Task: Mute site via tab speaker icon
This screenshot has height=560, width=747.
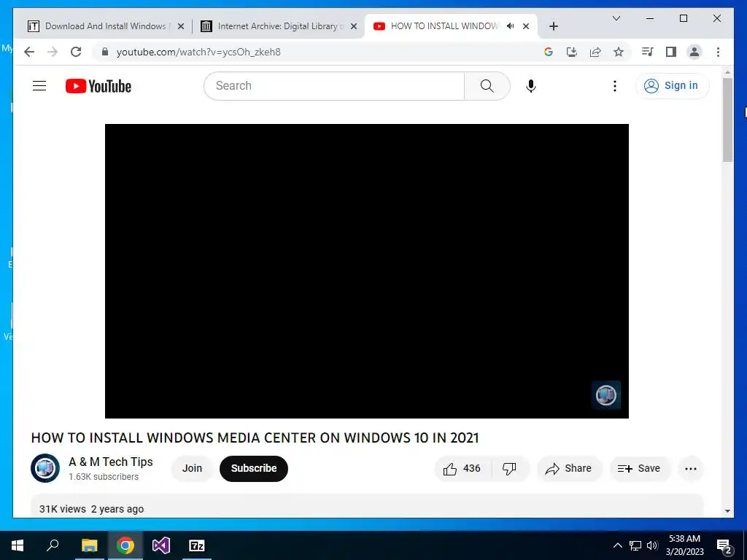Action: pos(510,26)
